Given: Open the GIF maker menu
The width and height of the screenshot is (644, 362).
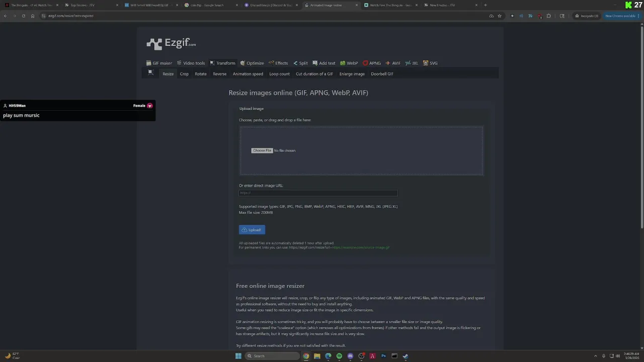Looking at the screenshot, I should coord(159,63).
